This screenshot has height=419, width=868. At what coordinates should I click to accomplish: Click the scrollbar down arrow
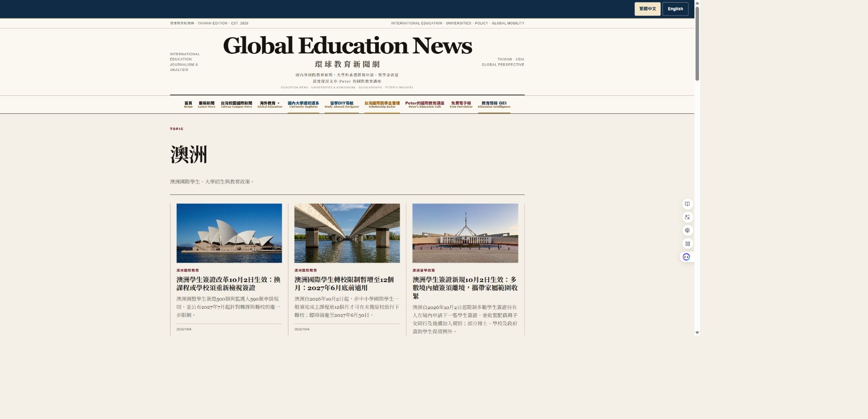[x=697, y=332]
